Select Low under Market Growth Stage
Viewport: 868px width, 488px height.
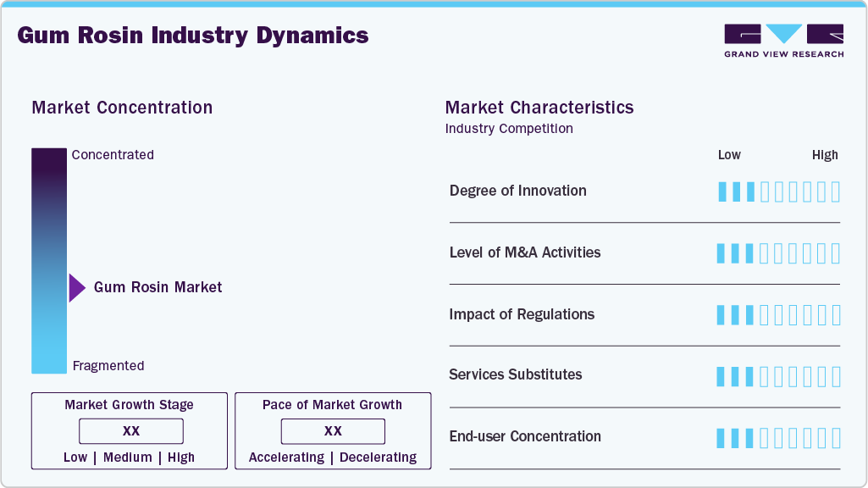(75, 457)
